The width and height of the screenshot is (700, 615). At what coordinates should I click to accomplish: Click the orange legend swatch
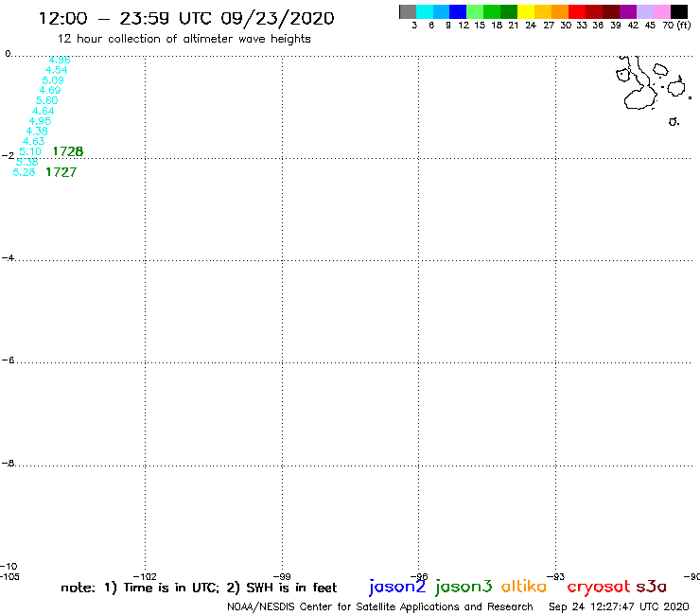click(560, 11)
